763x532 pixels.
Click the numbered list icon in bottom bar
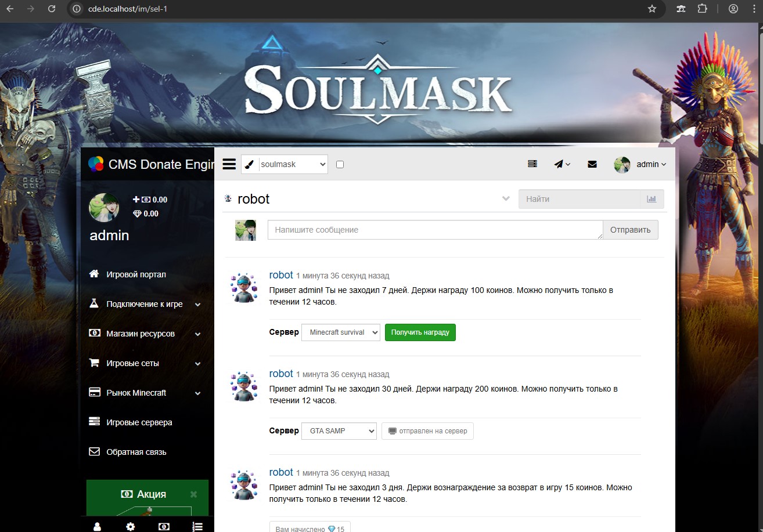tap(197, 526)
